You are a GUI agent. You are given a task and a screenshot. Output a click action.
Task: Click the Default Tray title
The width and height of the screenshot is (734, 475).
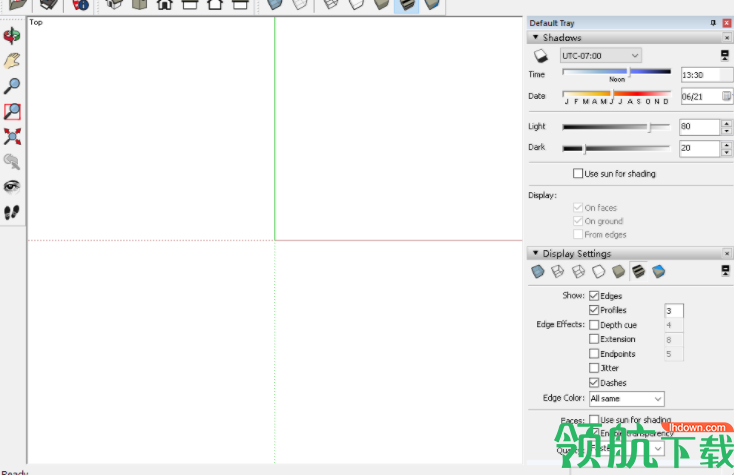click(551, 23)
